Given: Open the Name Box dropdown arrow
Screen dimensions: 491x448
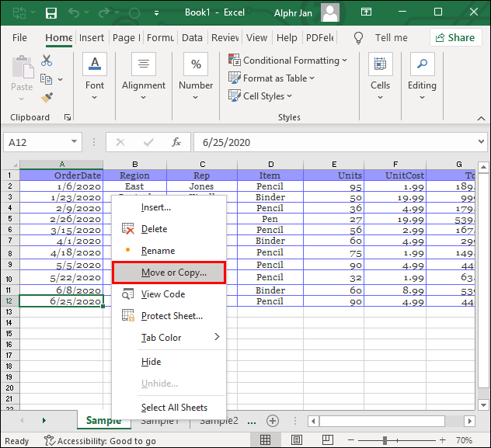Looking at the screenshot, I should (x=75, y=142).
